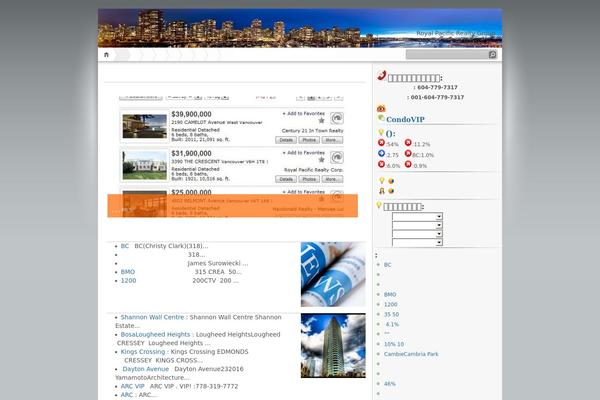Open the CondoVIP link
Viewport: 600px width, 400px height.
point(405,119)
